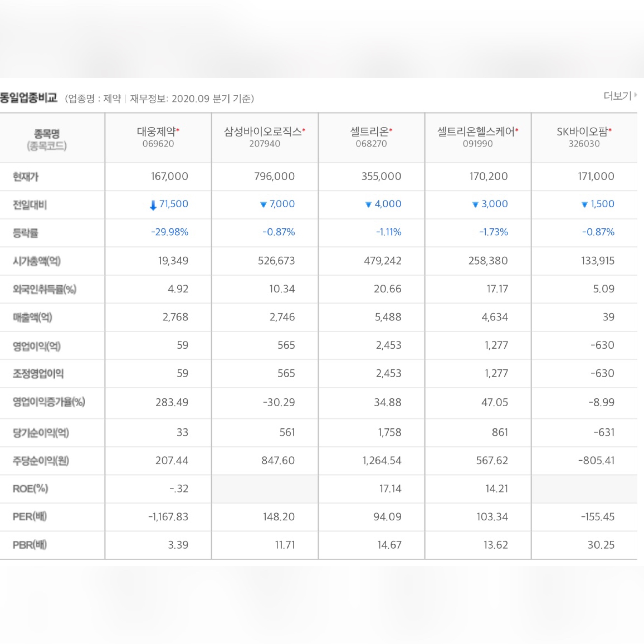Click the 동일업종비교 section title
The image size is (644, 644).
click(x=29, y=98)
